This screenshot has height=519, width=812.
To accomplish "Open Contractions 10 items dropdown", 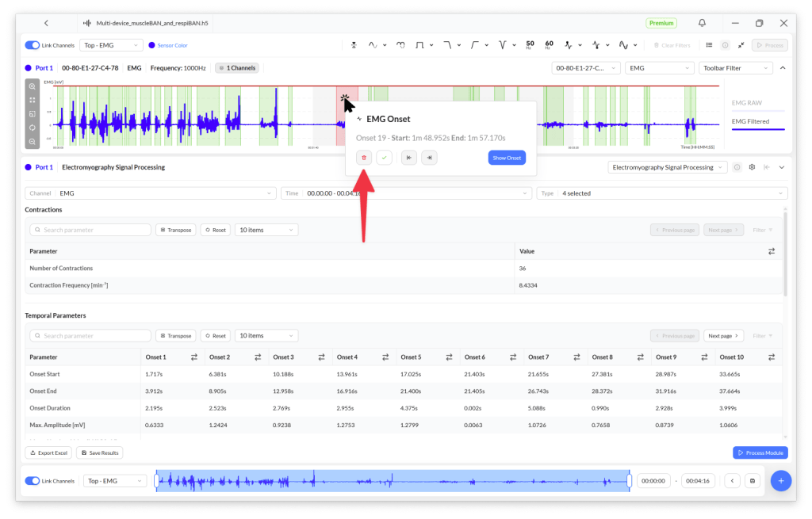I will click(266, 230).
